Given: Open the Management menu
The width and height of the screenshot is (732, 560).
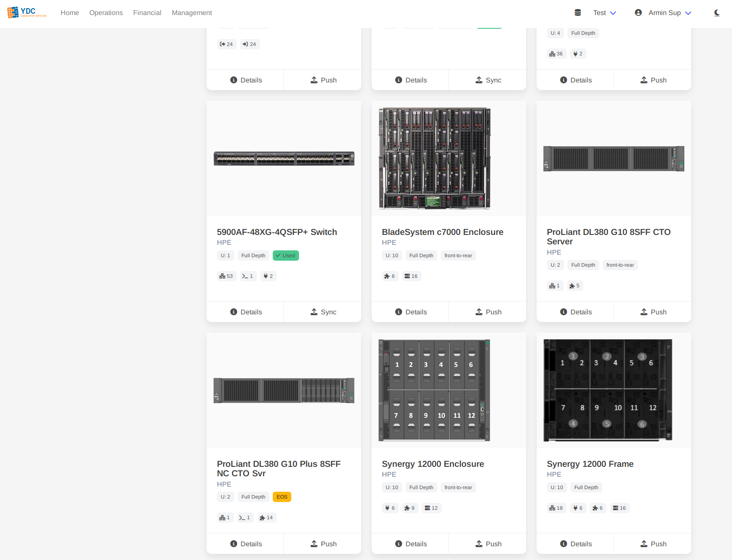Looking at the screenshot, I should pos(192,13).
